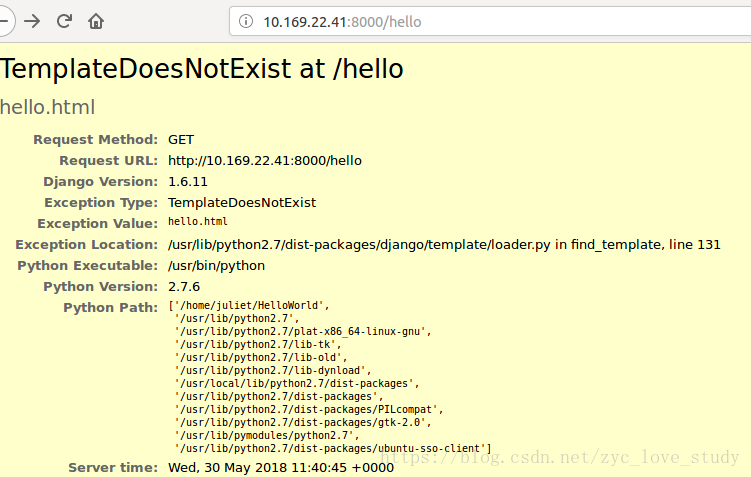Screen dimensions: 751x477
Task: Select the Python Version label
Action: [101, 287]
